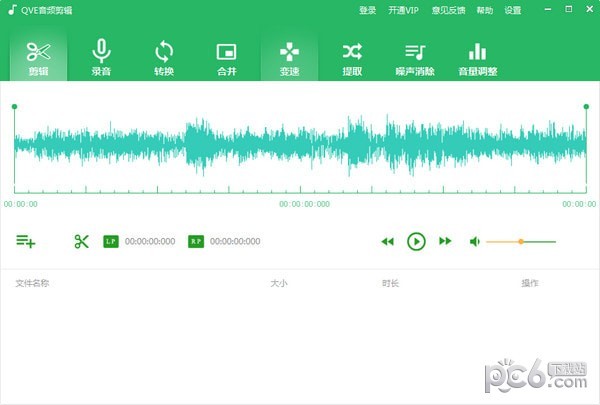Click the scissors cut icon below waveform

pyautogui.click(x=82, y=242)
